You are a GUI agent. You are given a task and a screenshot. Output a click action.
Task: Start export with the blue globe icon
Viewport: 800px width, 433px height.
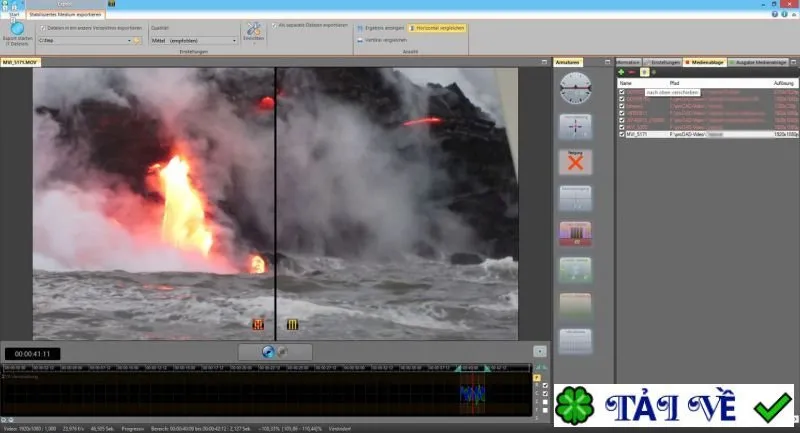(17, 29)
